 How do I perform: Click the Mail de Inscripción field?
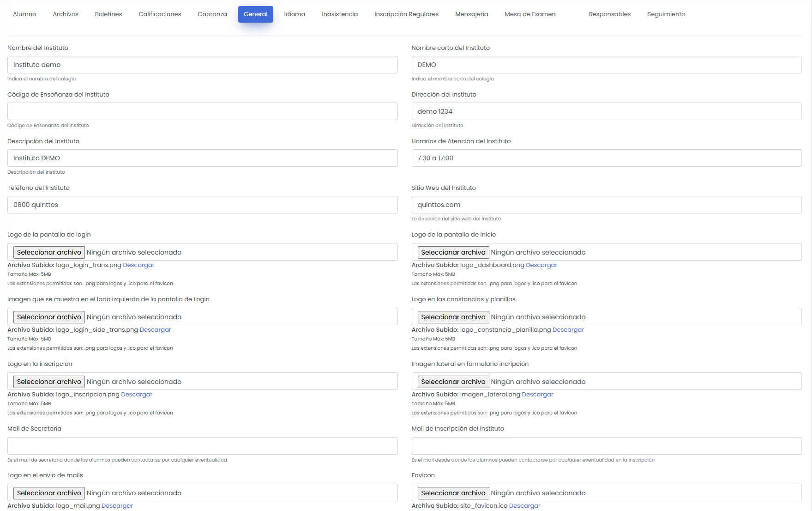coord(607,446)
